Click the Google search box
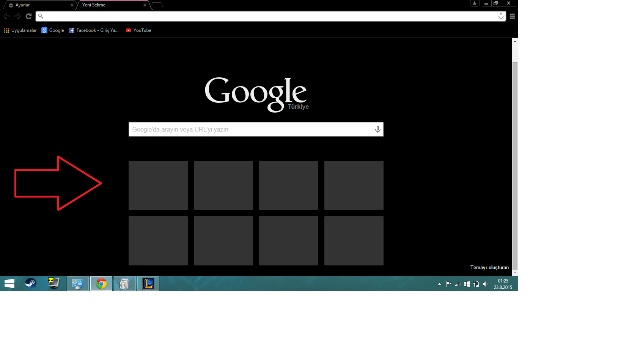 [256, 129]
